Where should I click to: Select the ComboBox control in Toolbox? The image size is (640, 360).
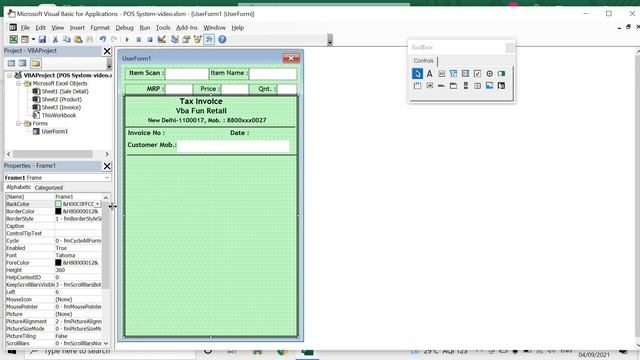[x=453, y=73]
